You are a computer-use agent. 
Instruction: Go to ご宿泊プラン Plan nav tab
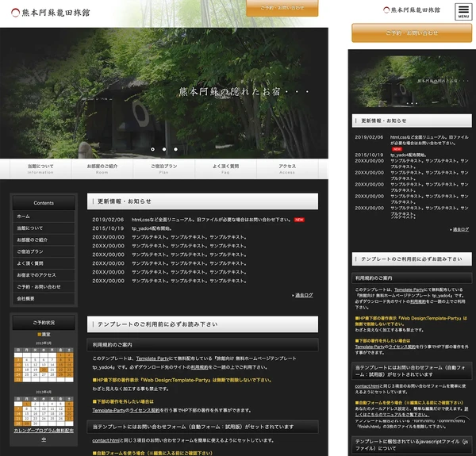click(164, 168)
